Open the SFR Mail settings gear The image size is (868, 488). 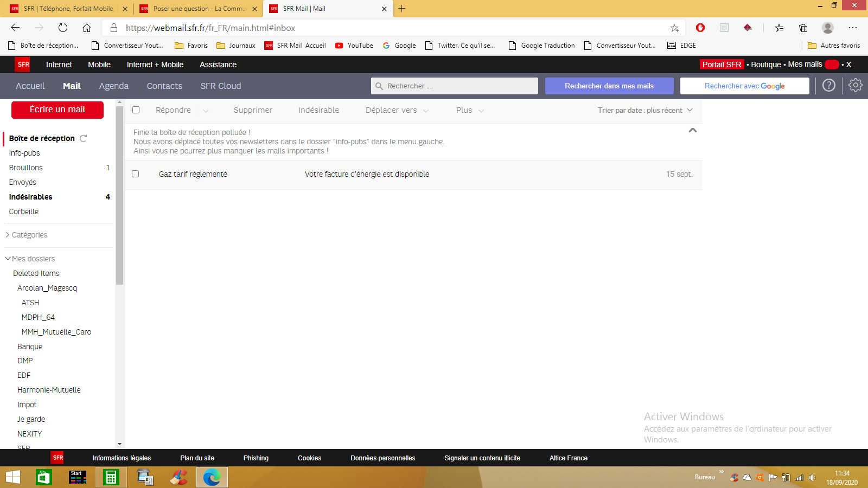click(x=855, y=85)
